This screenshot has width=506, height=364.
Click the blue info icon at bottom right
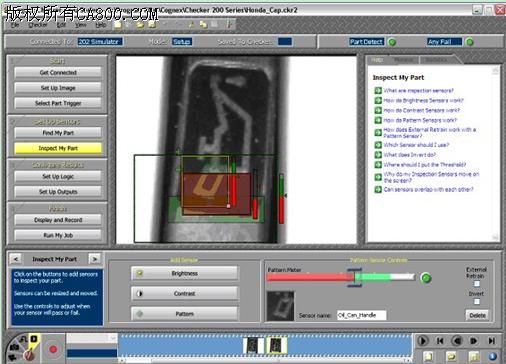pos(493,356)
